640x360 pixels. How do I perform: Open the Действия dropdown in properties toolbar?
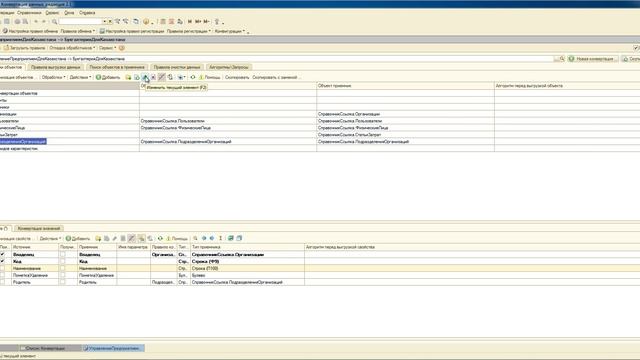(50, 238)
